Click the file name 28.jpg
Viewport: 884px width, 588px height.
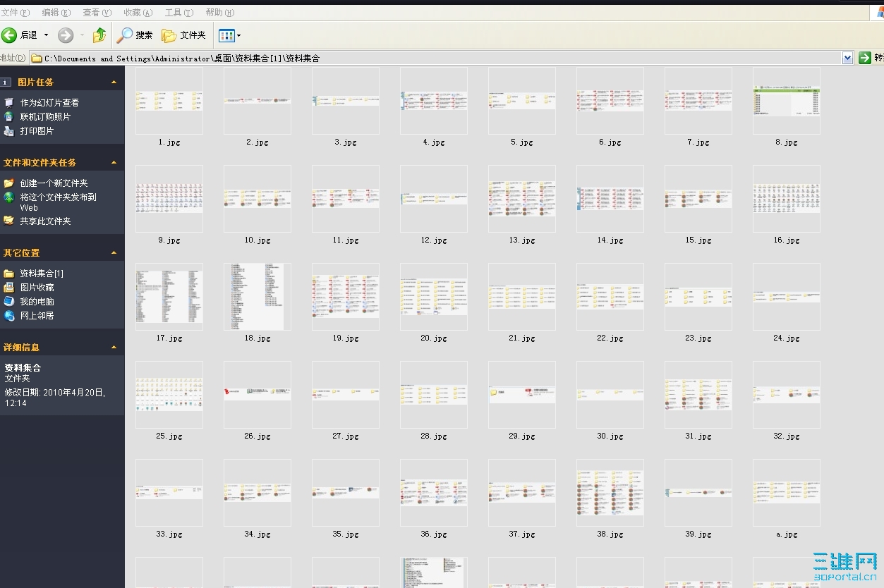point(434,436)
